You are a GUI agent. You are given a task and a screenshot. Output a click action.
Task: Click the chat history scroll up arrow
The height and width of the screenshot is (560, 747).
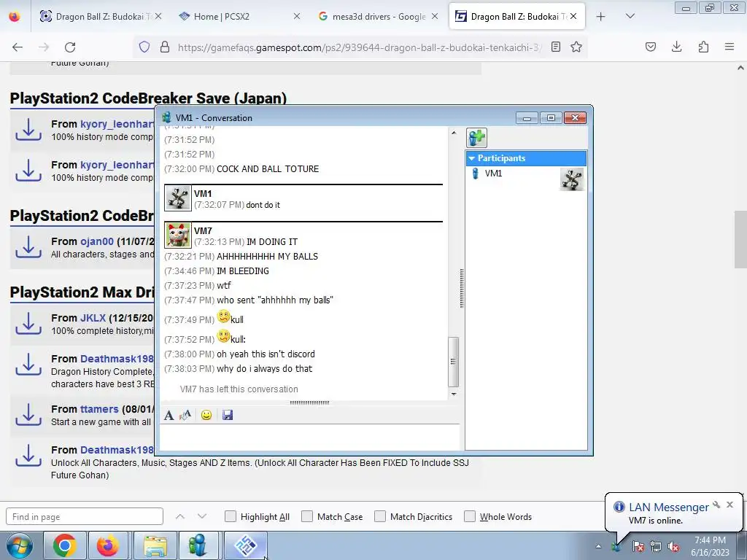pyautogui.click(x=454, y=133)
